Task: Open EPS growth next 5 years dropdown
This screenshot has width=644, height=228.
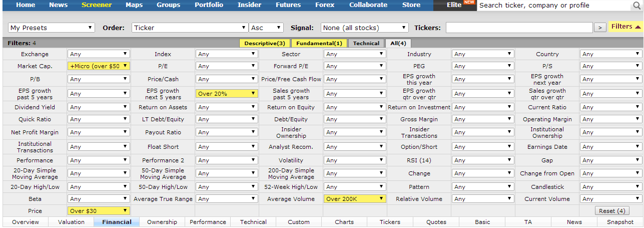Action: [x=227, y=94]
